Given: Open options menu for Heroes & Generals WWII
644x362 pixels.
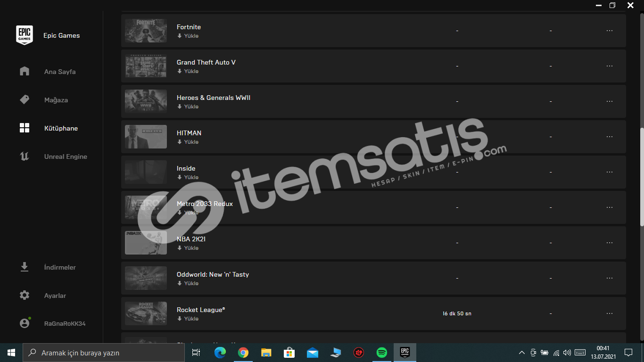Looking at the screenshot, I should click(610, 101).
